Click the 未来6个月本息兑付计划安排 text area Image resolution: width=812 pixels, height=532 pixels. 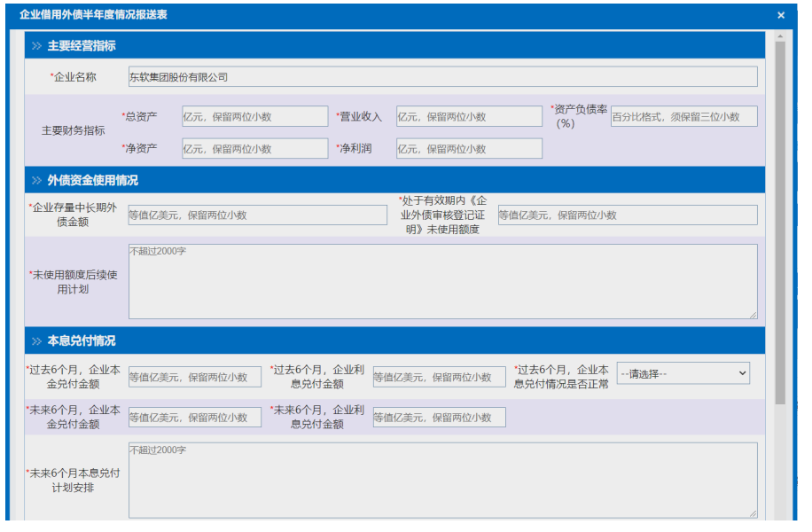(x=442, y=480)
